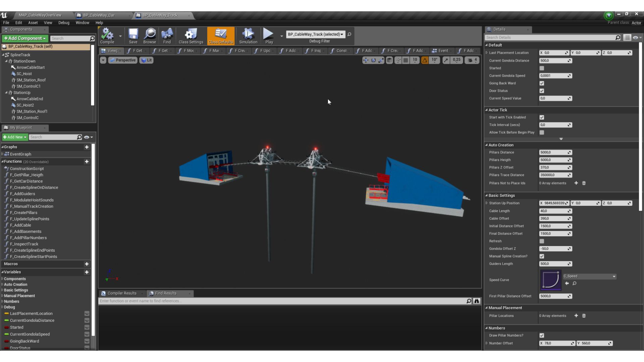Image resolution: width=644 pixels, height=362 pixels.
Task: Open the Actor parent class link
Action: click(636, 23)
